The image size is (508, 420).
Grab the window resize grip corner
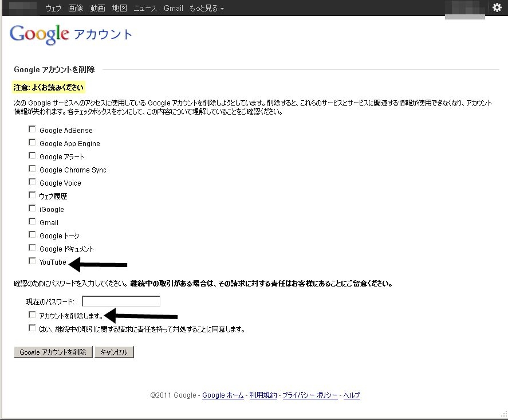[504, 414]
